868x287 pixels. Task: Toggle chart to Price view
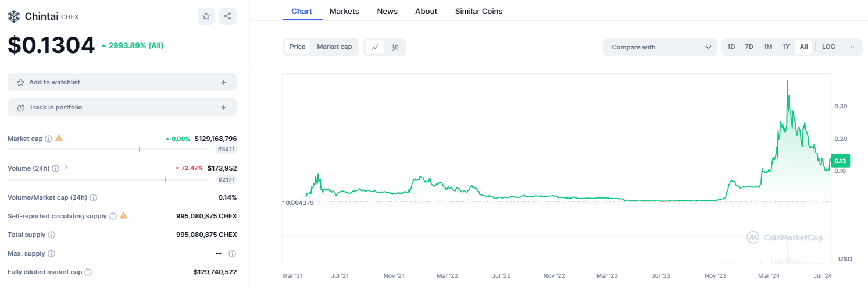(x=298, y=47)
